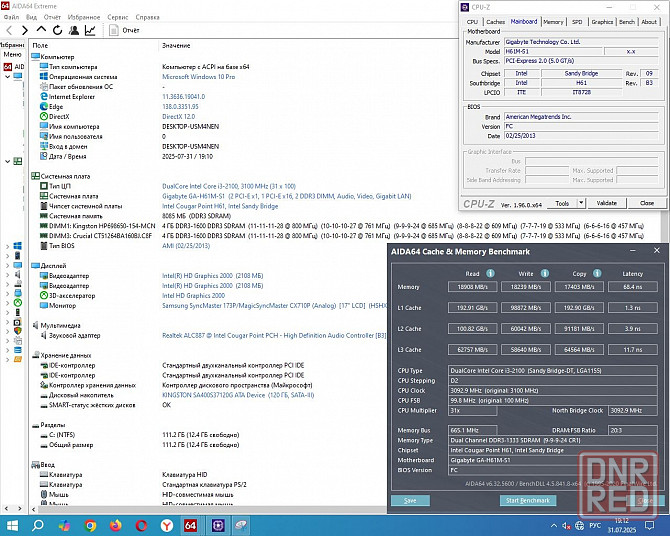670x536 pixels.
Task: Click Save in the AIDA64 benchmark window
Action: coord(410,501)
